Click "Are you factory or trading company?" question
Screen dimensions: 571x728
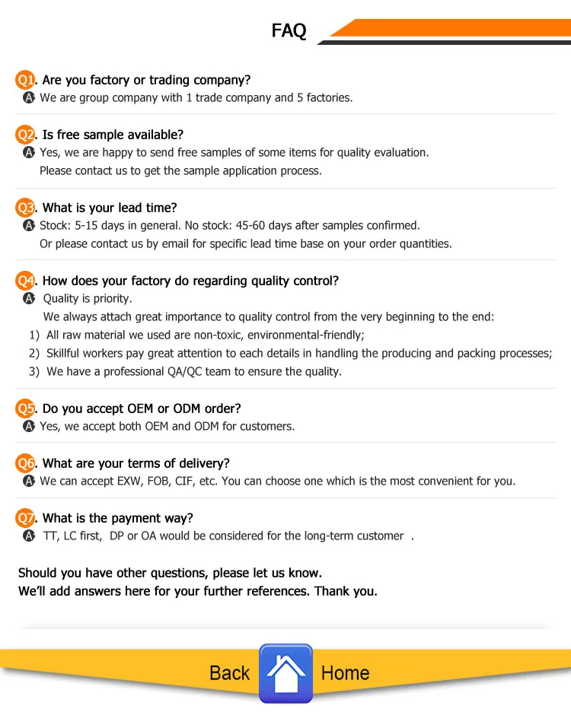(146, 80)
